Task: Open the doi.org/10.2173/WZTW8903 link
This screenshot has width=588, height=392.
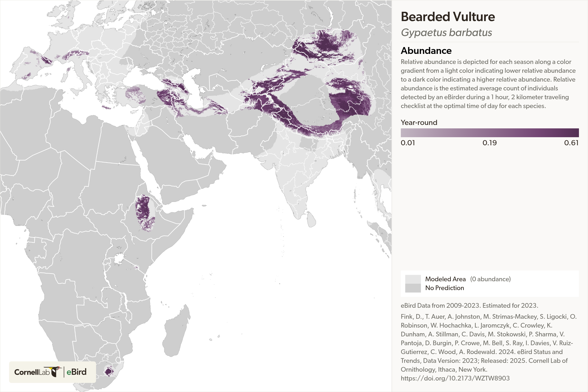Action: pos(455,378)
